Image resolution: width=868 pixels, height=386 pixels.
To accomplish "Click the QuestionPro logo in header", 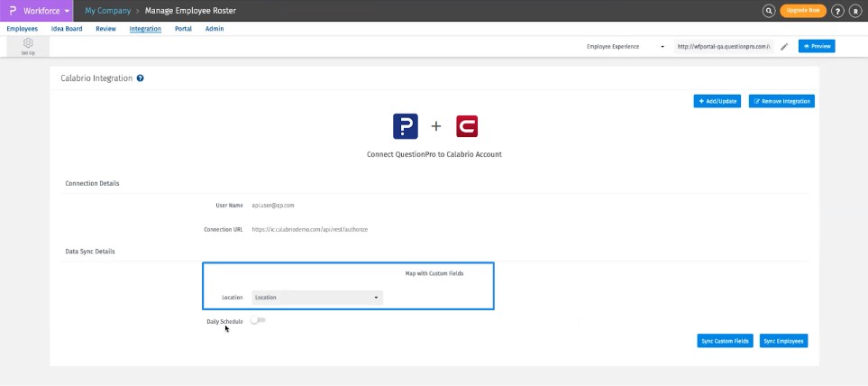I will [13, 11].
